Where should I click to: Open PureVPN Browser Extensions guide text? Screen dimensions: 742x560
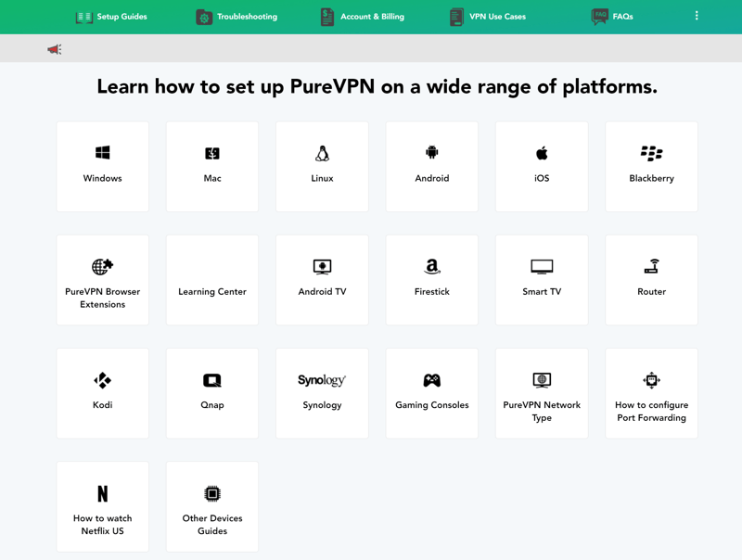pyautogui.click(x=103, y=298)
